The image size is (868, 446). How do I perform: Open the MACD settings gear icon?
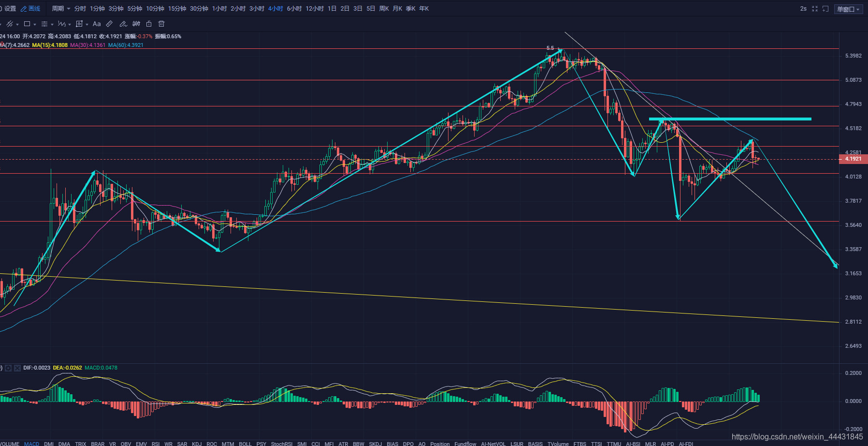click(x=8, y=368)
